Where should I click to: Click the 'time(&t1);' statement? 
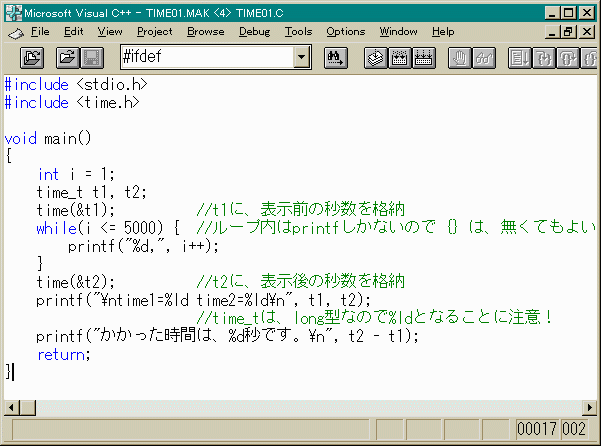pos(76,210)
